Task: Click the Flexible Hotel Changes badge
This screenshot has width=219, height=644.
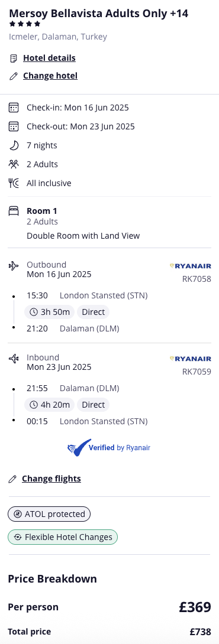Action: click(x=63, y=537)
